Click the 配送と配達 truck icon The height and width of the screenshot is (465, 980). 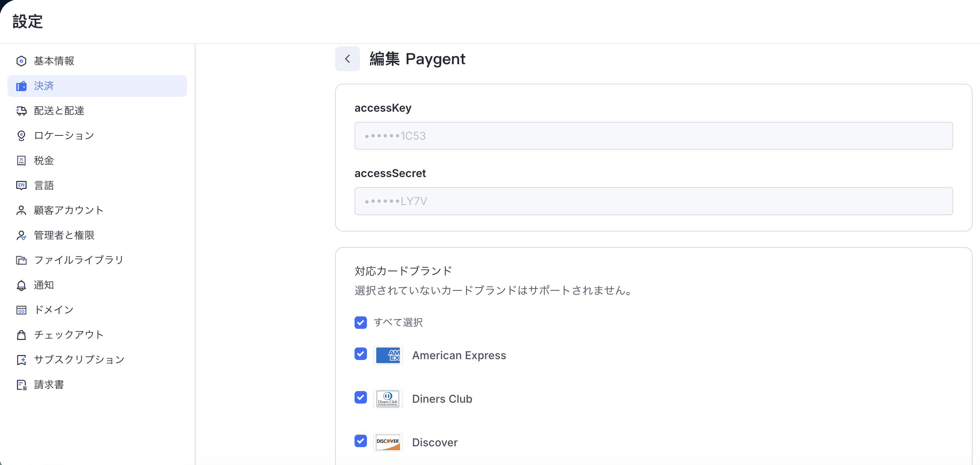[21, 111]
